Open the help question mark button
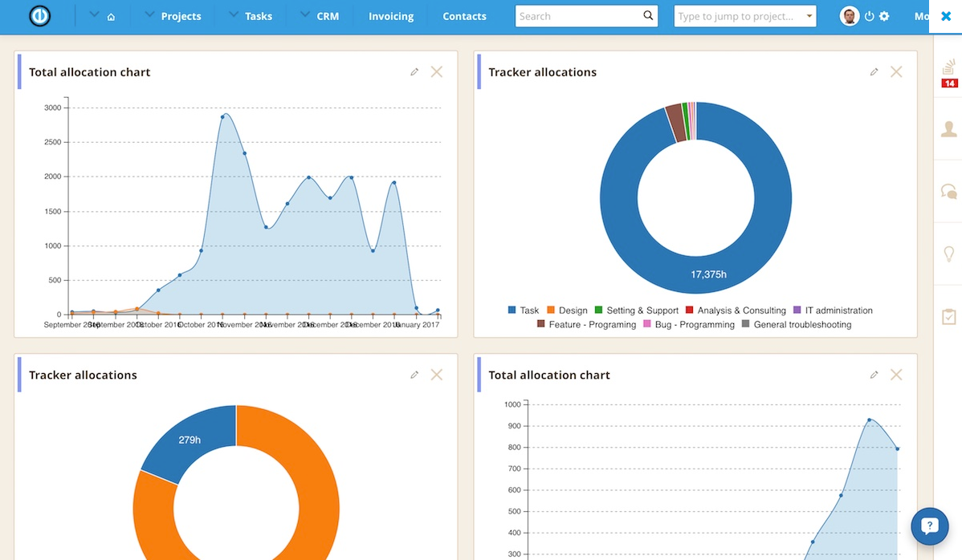 [x=930, y=526]
